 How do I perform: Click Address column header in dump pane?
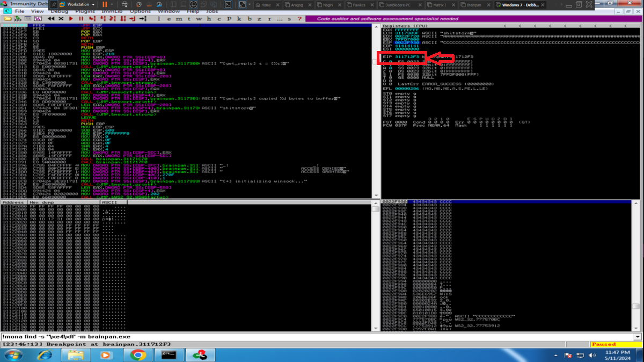point(14,202)
